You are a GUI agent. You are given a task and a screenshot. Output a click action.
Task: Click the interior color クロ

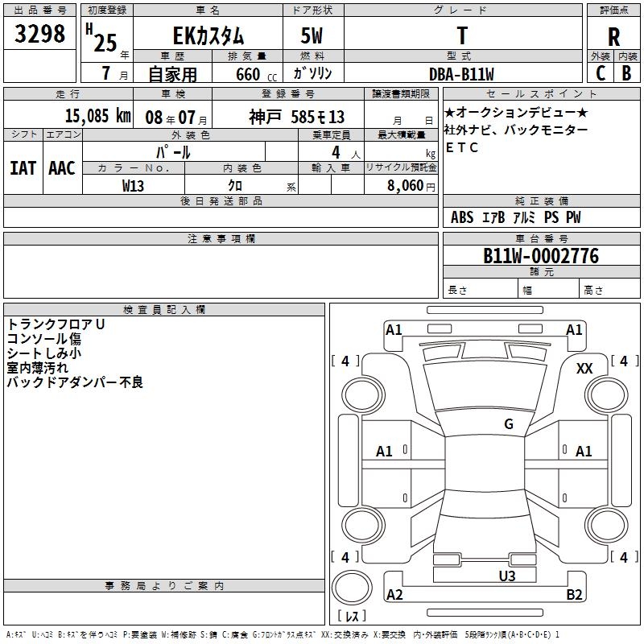click(235, 186)
